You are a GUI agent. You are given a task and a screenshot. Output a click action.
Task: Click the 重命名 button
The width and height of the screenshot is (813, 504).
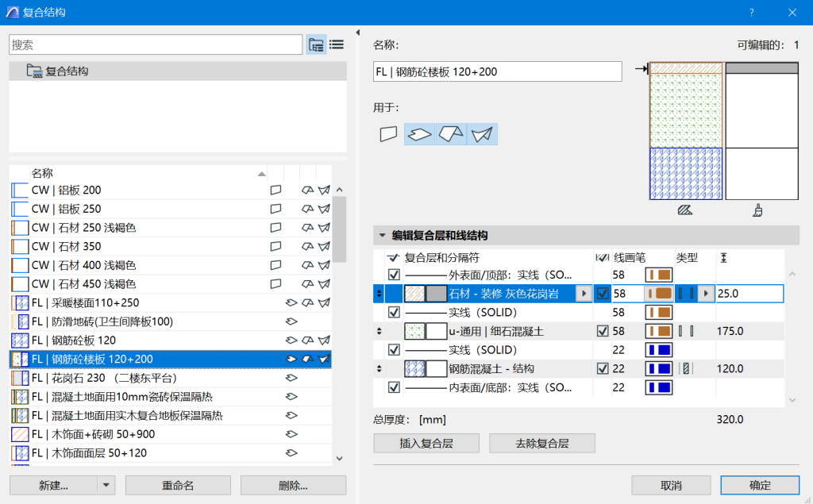click(178, 485)
